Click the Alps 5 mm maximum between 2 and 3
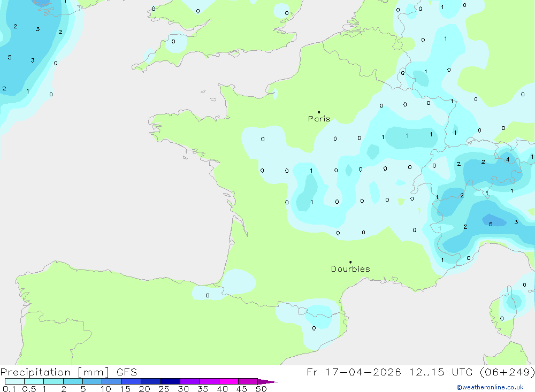Image resolution: width=535 pixels, height=392 pixels. click(491, 224)
